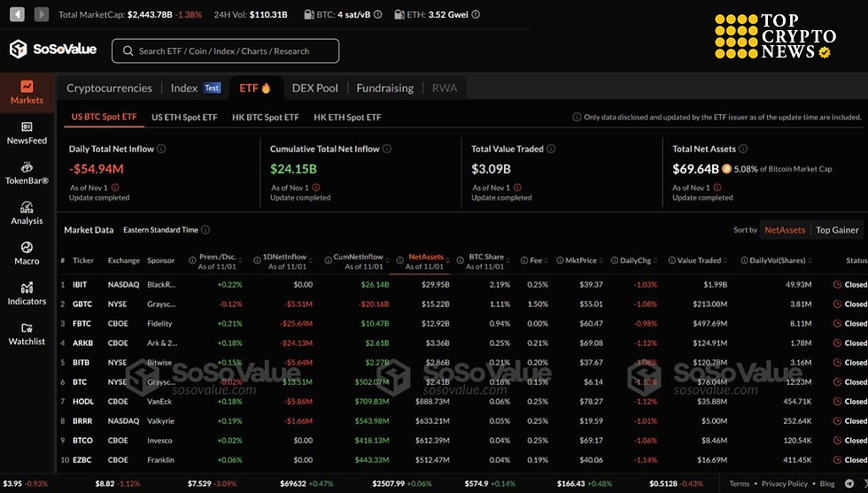The height and width of the screenshot is (493, 868).
Task: Click the EZBC ticker
Action: 82,459
